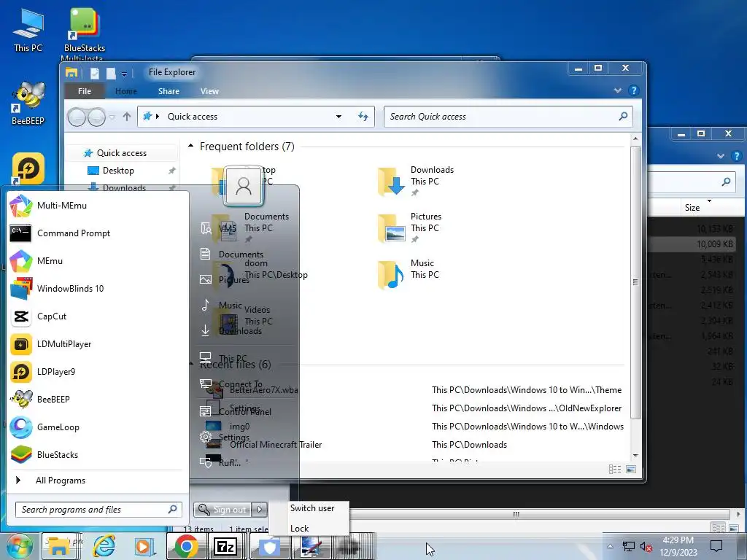Sort by Size column in background window

tap(693, 208)
